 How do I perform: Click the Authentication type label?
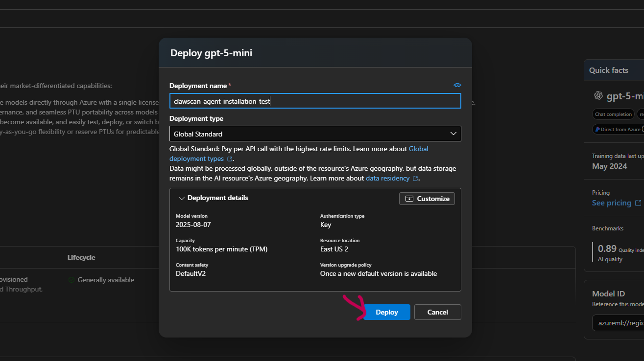[342, 216]
